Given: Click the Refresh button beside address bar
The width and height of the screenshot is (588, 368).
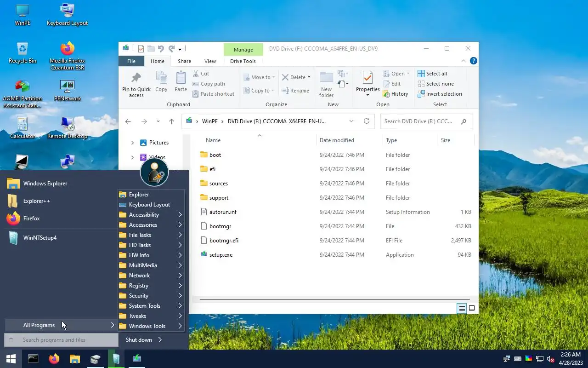Looking at the screenshot, I should pyautogui.click(x=366, y=121).
